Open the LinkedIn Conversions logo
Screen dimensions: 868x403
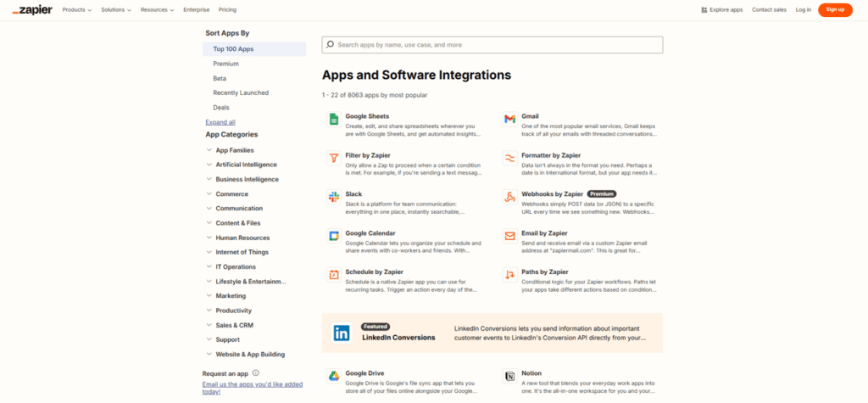(x=342, y=333)
